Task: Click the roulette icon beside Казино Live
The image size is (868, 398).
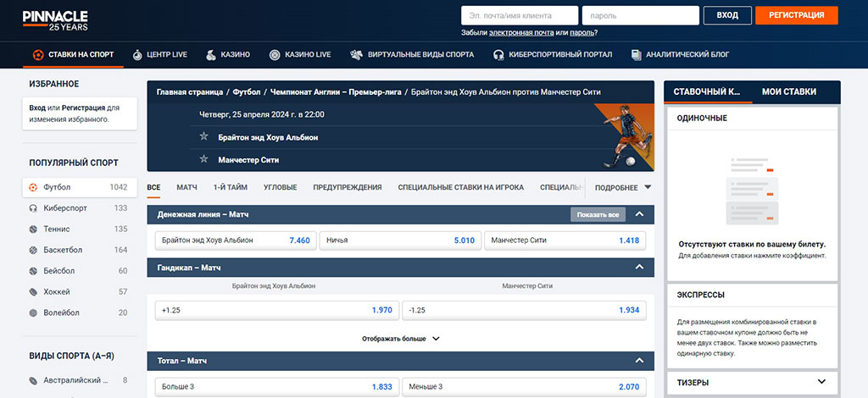Action: click(x=275, y=55)
